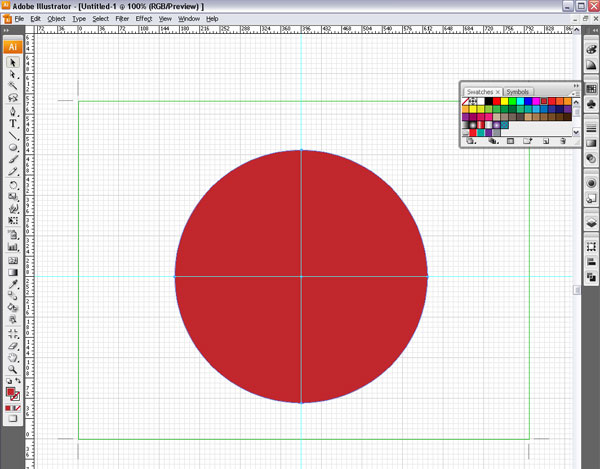
Task: Select the Ellipse tool
Action: tap(13, 147)
